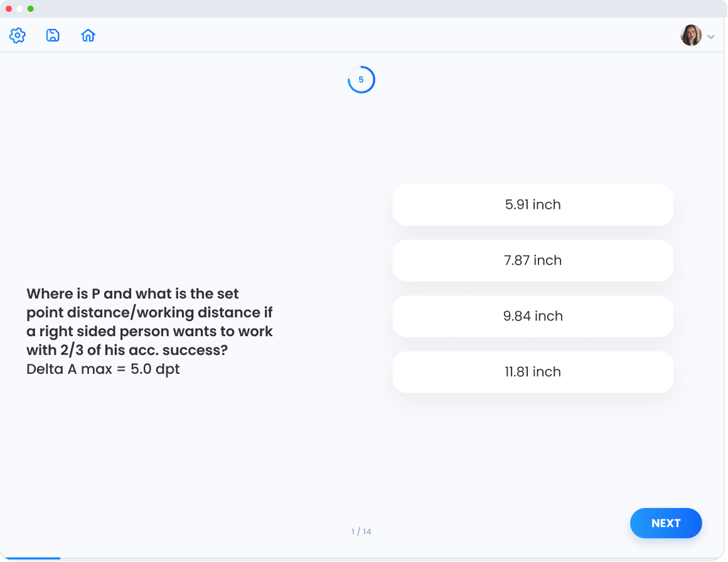The height and width of the screenshot is (562, 728).
Task: Close the window with red button
Action: (x=9, y=9)
